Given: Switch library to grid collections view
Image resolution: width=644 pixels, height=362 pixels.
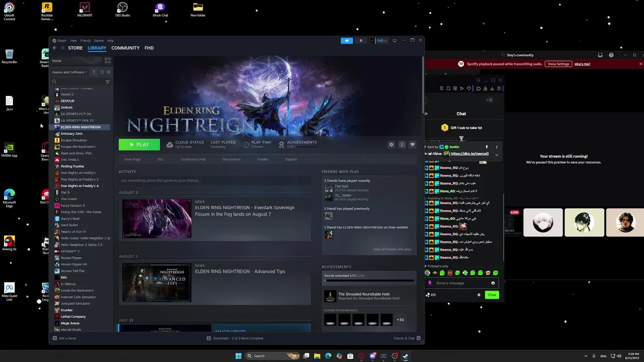Looking at the screenshot, I should pyautogui.click(x=107, y=60).
